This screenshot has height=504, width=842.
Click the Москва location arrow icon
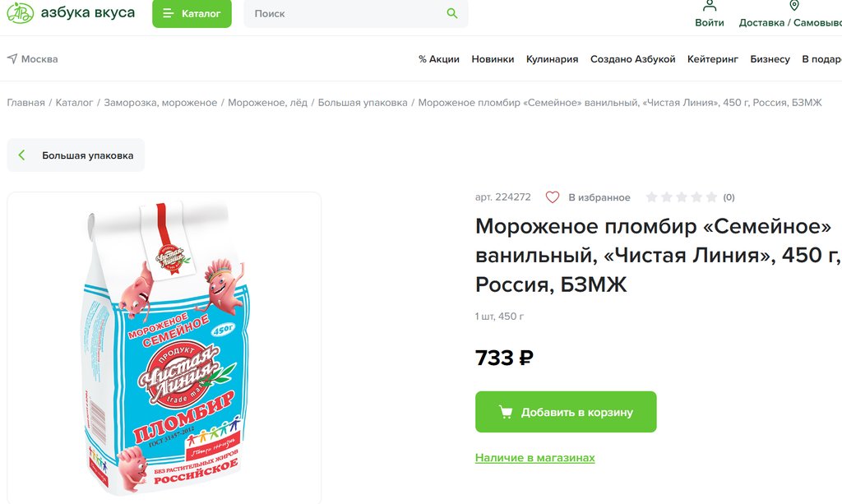pos(12,59)
